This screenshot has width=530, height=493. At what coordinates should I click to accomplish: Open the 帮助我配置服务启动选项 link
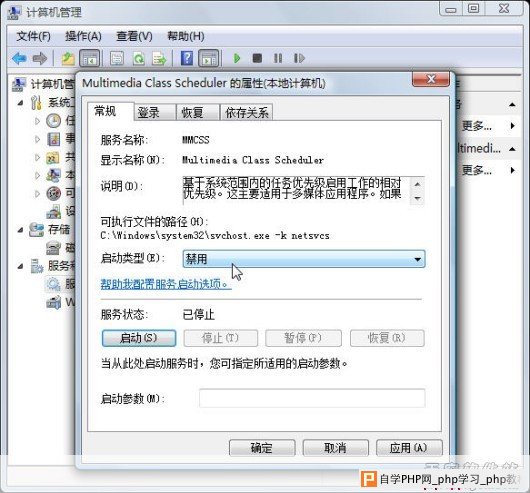click(x=166, y=284)
